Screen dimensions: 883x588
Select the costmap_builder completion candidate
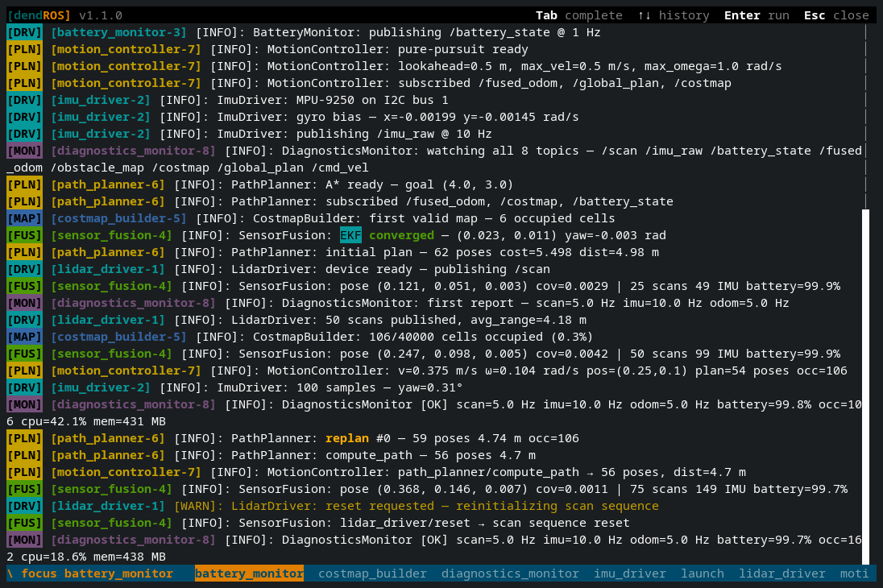[372, 574]
